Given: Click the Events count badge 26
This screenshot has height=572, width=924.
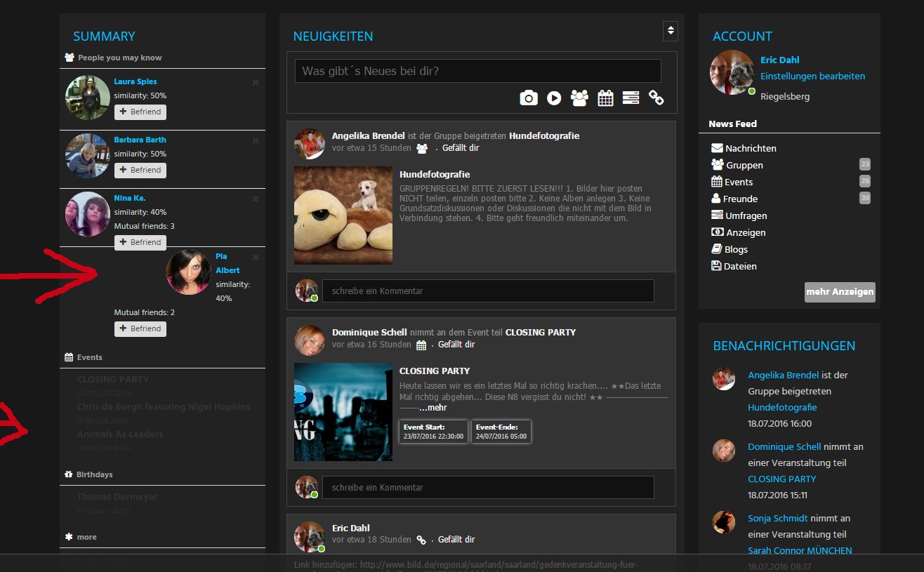Looking at the screenshot, I should (865, 181).
